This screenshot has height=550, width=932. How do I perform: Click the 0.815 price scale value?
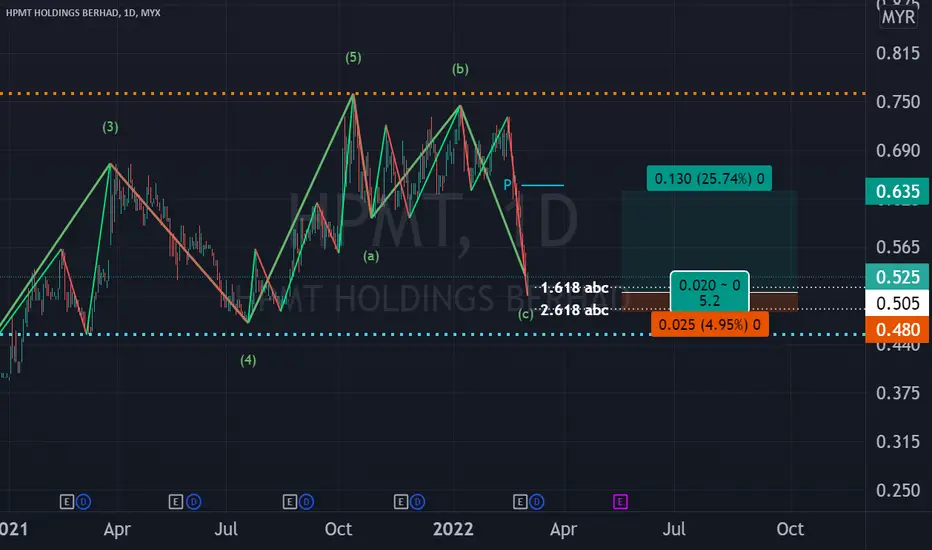[x=898, y=53]
